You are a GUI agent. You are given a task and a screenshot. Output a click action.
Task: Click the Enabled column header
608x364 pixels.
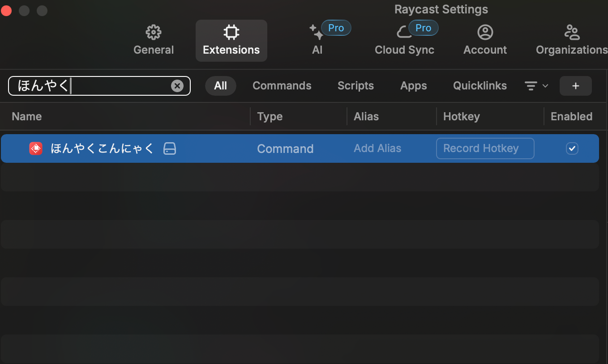[x=571, y=117]
